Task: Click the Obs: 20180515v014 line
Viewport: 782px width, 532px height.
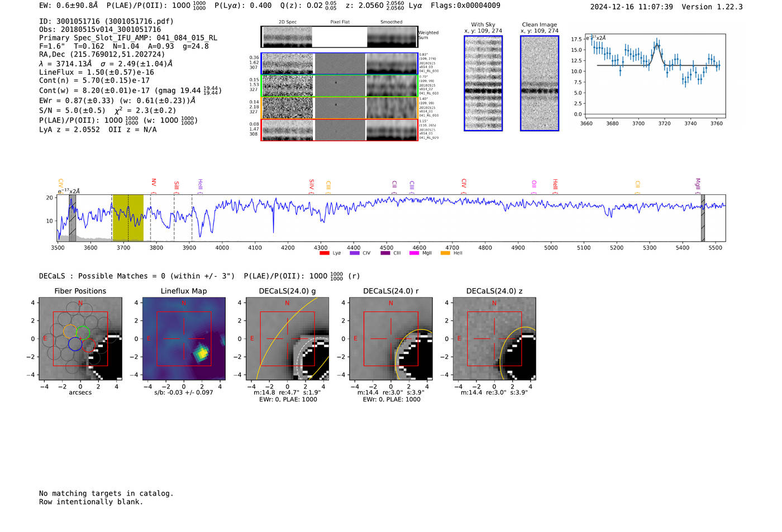Action: [100, 30]
